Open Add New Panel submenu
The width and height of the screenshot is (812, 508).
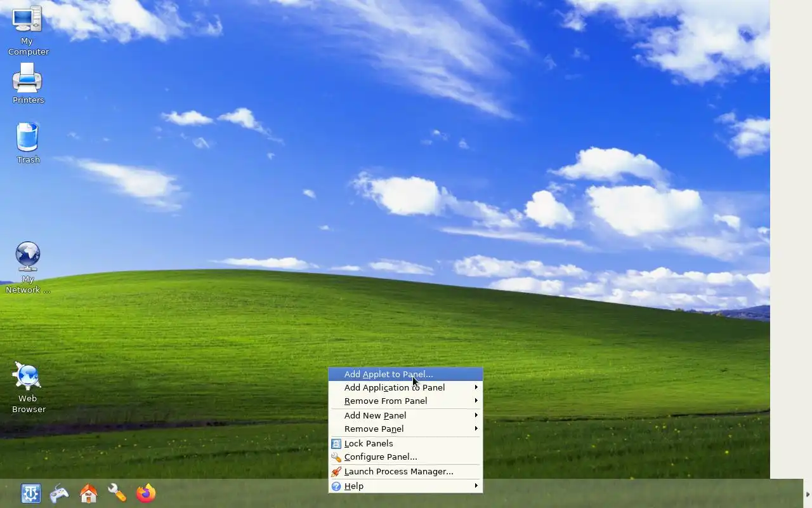pos(405,415)
